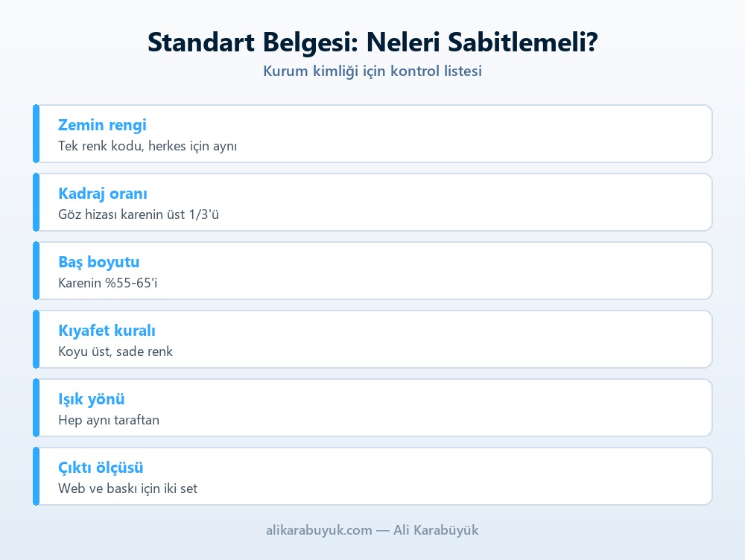Viewport: 745px width, 560px height.
Task: Click the 'Karenin %55-65'i' description
Action: click(x=107, y=283)
